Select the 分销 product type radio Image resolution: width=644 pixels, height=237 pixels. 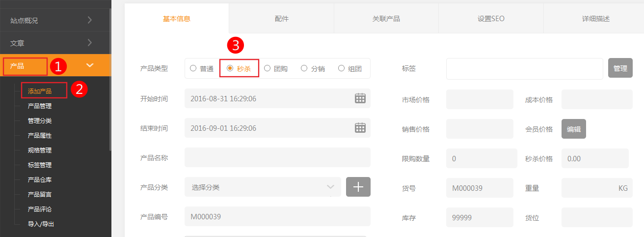(304, 68)
